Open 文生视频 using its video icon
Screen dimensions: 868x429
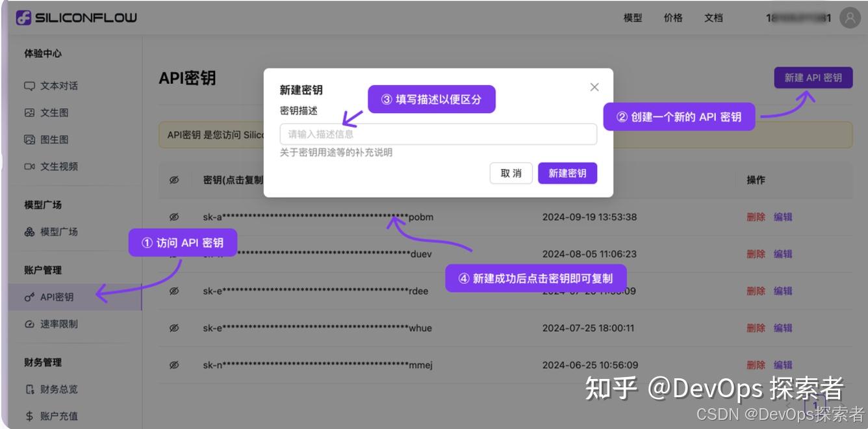(30, 166)
